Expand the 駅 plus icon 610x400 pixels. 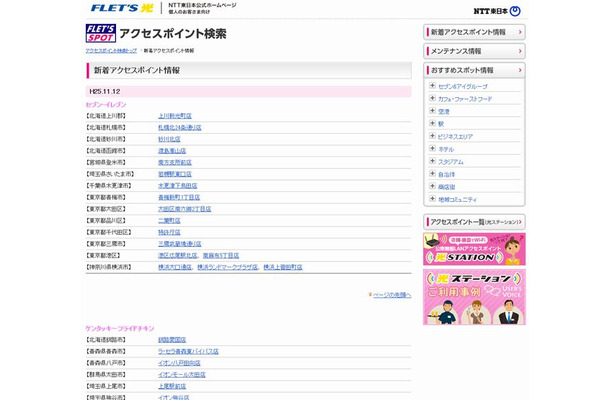pos(432,123)
